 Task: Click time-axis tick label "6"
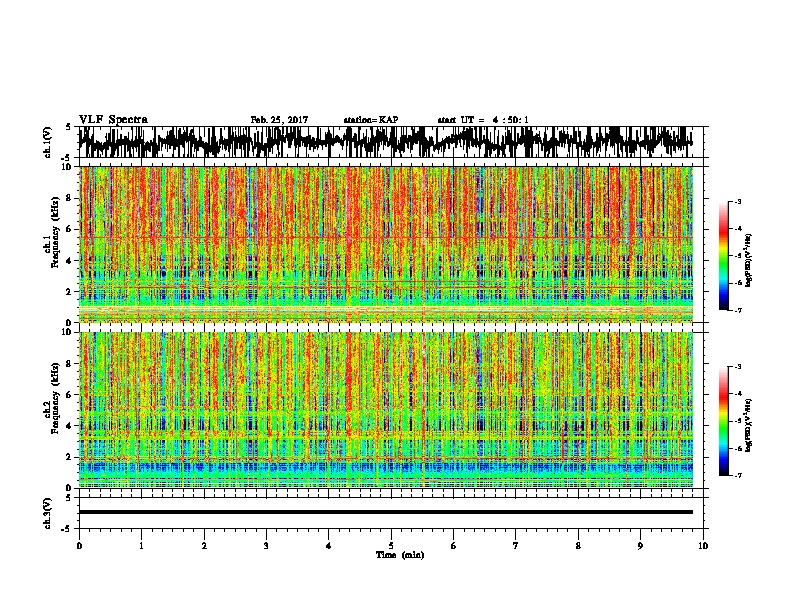point(454,546)
